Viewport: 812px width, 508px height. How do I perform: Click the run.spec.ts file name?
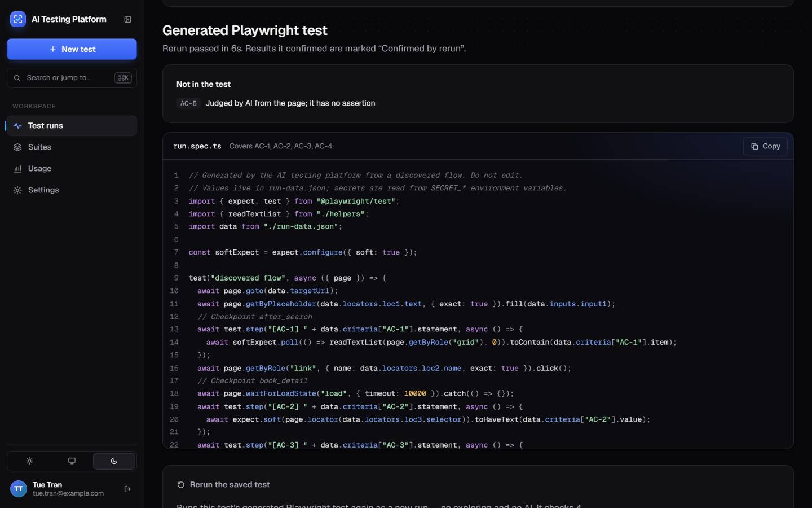[x=197, y=146]
